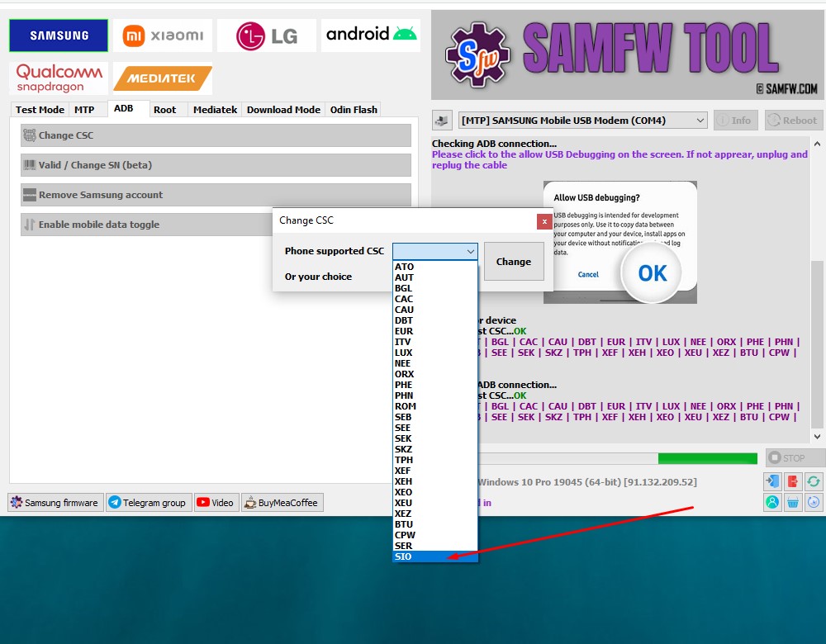
Task: Click the USB debugging instruction image
Action: coord(620,242)
